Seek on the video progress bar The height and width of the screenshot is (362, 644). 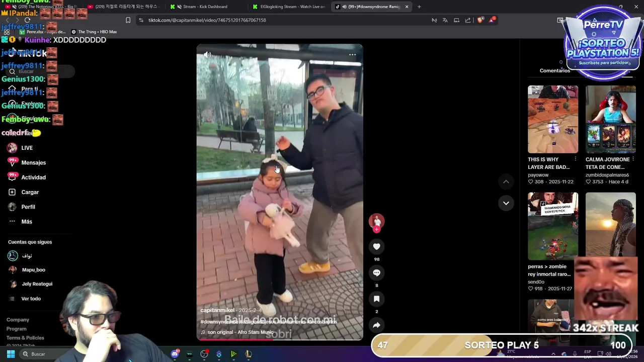[x=279, y=339]
